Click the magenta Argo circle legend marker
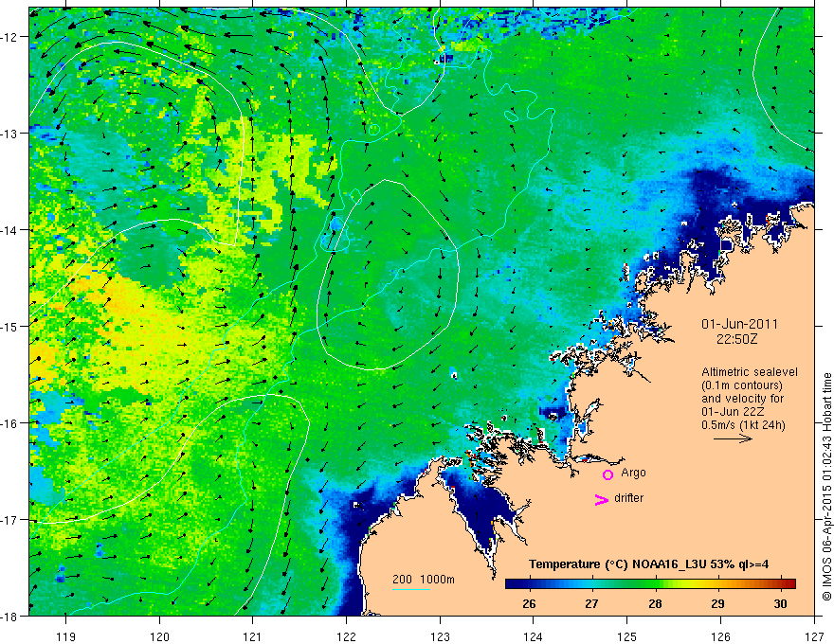Screen dimensions: 834x644 pyautogui.click(x=607, y=474)
